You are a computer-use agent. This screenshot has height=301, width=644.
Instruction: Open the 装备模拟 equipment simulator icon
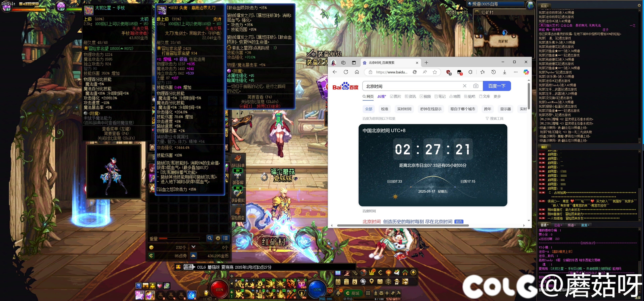(238, 195)
